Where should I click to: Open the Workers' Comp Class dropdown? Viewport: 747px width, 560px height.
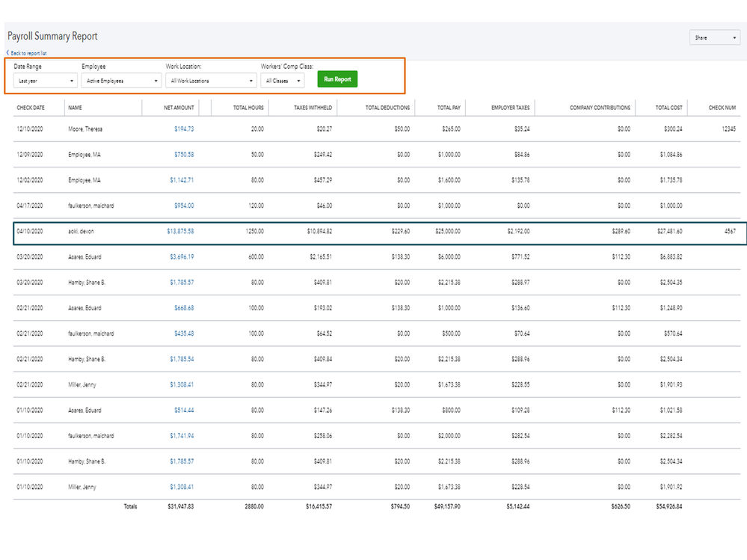[283, 81]
